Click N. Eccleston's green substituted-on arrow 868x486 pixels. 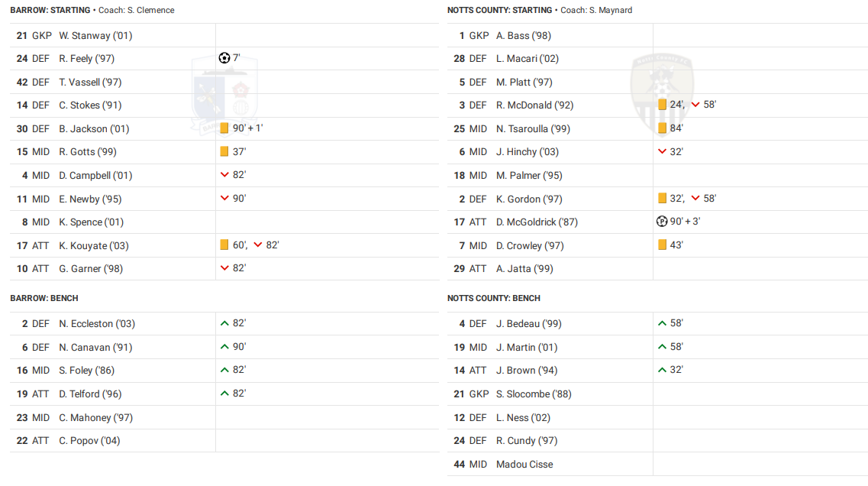[224, 323]
